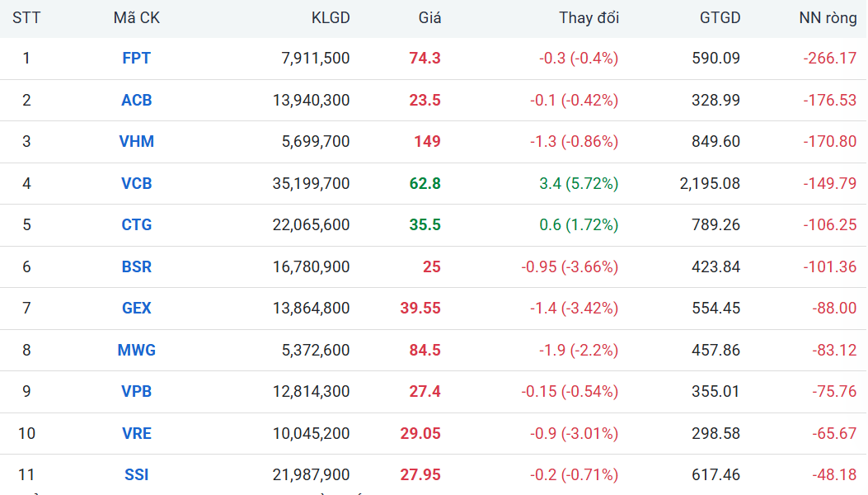Viewport: 868px width, 495px height.
Task: Click the Thay đổi column header
Action: click(x=589, y=18)
